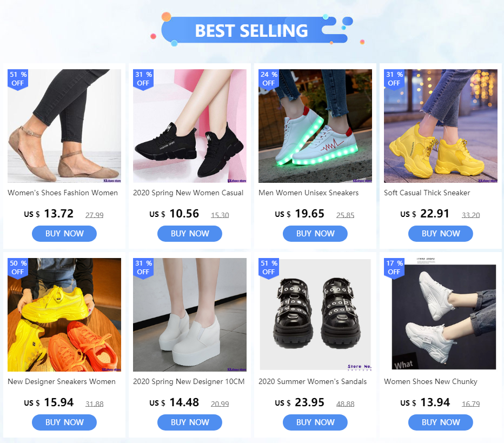Click Buy Now under the 23.95 sandals

pyautogui.click(x=315, y=422)
